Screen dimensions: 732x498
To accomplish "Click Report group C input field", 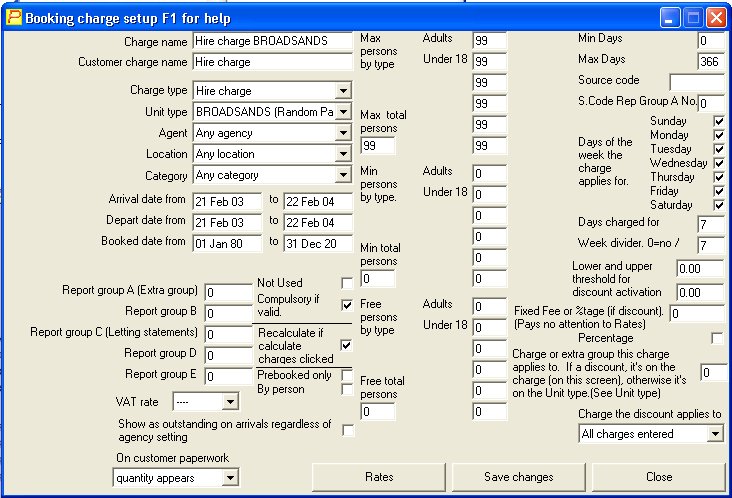I will (x=228, y=334).
